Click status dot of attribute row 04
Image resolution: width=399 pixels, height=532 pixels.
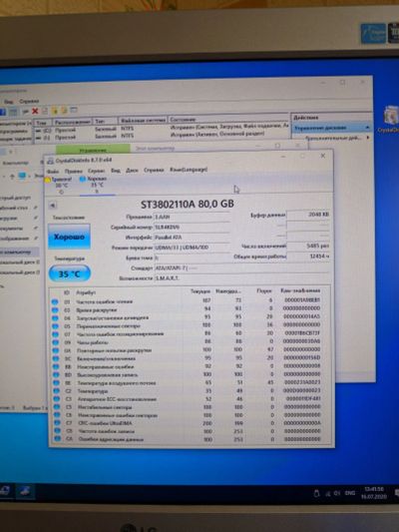[56, 318]
